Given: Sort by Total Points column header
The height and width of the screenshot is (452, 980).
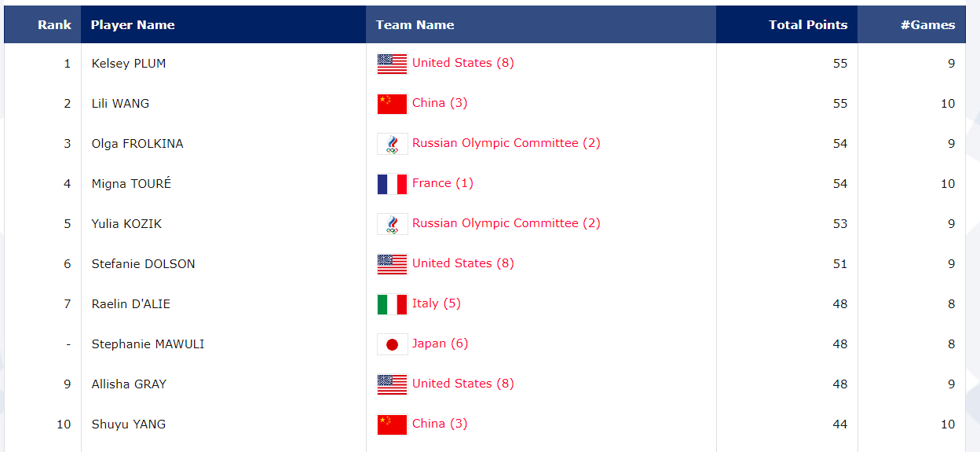Looking at the screenshot, I should click(807, 25).
